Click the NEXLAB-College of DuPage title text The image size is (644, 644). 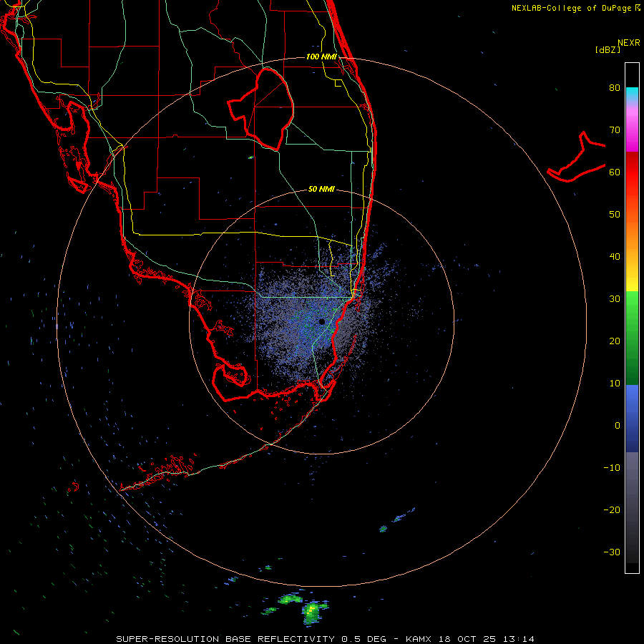[571, 8]
